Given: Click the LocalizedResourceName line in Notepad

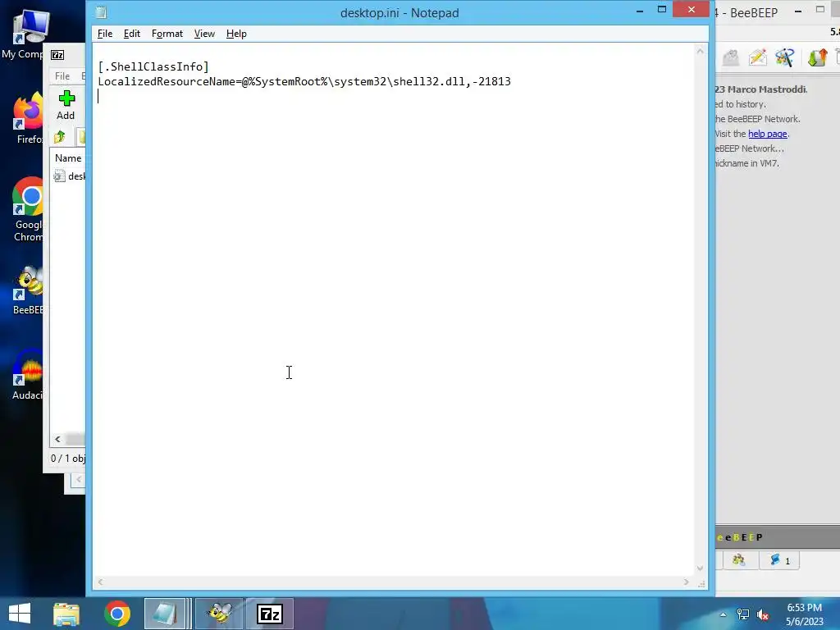Looking at the screenshot, I should pos(304,81).
